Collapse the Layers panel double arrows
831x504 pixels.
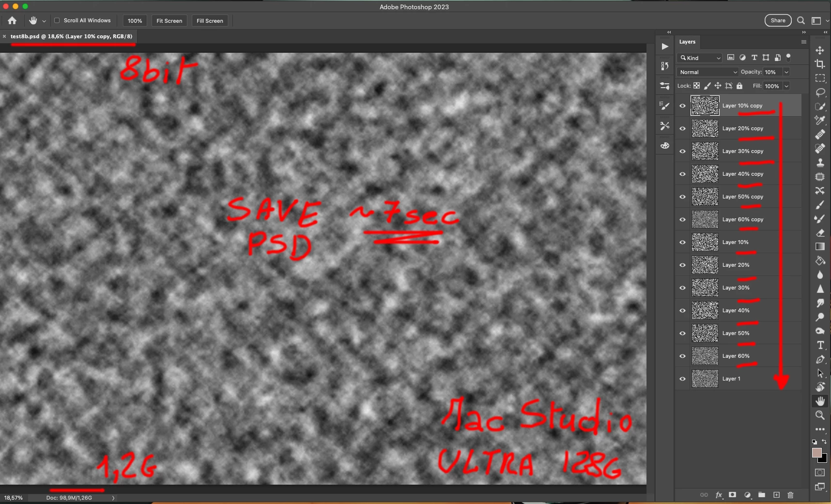(x=804, y=32)
